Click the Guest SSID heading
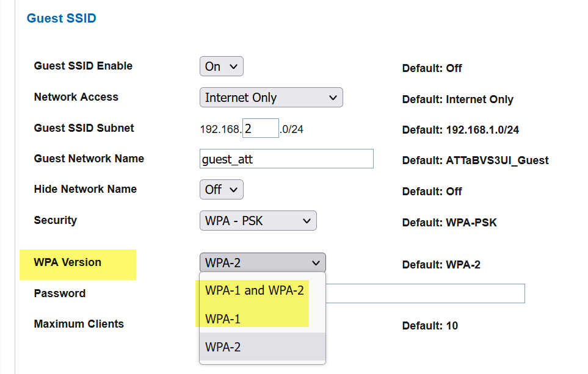 (61, 18)
